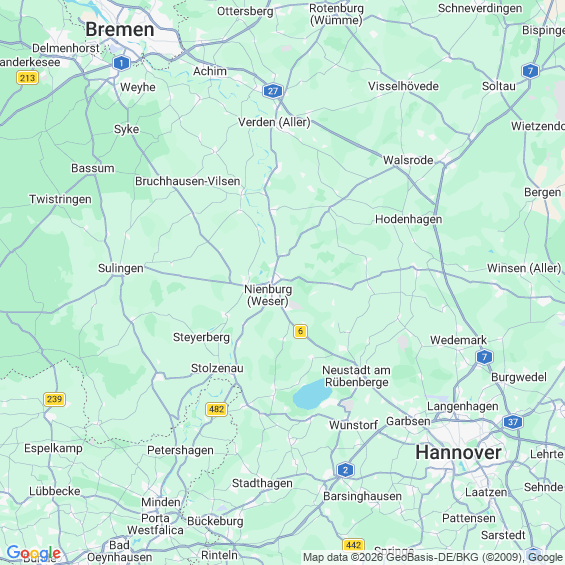
Task: Click the yellow 482 road shield
Action: tap(216, 409)
